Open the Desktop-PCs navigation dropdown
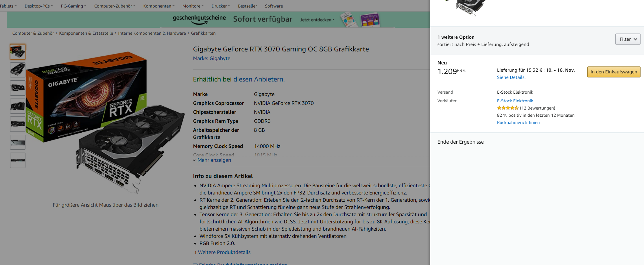This screenshot has width=644, height=265. (x=38, y=6)
